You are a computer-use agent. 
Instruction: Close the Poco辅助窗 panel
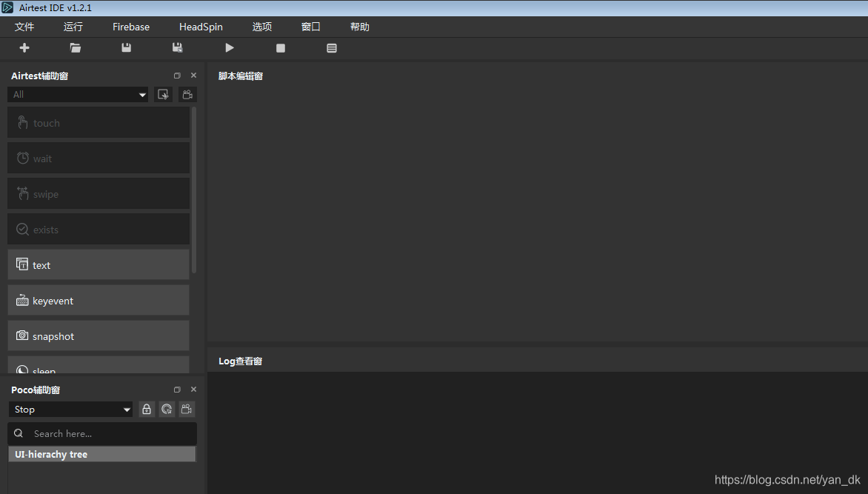[x=193, y=390]
